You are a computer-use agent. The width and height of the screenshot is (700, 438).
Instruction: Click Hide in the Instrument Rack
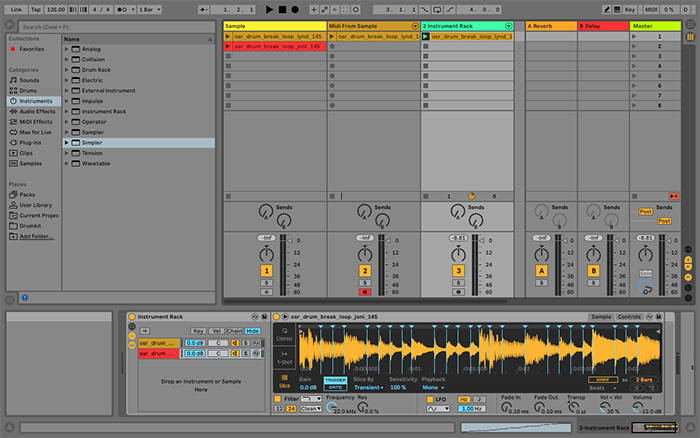[252, 331]
